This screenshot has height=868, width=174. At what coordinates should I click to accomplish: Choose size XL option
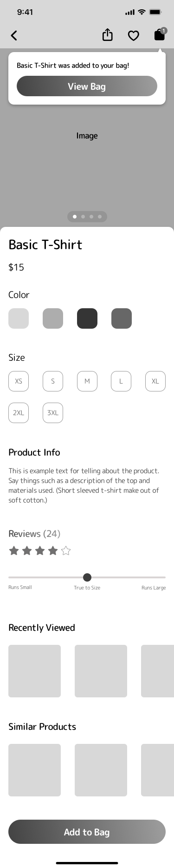(155, 381)
